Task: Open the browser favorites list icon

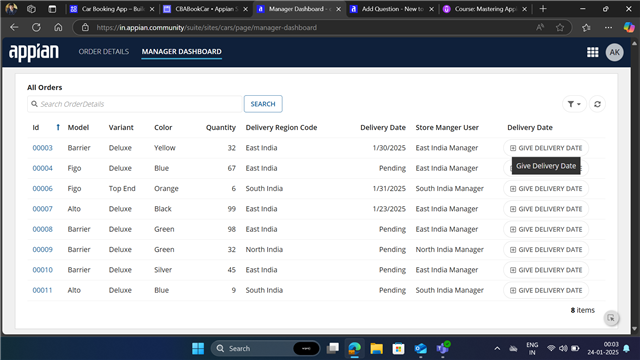Action: point(586,27)
